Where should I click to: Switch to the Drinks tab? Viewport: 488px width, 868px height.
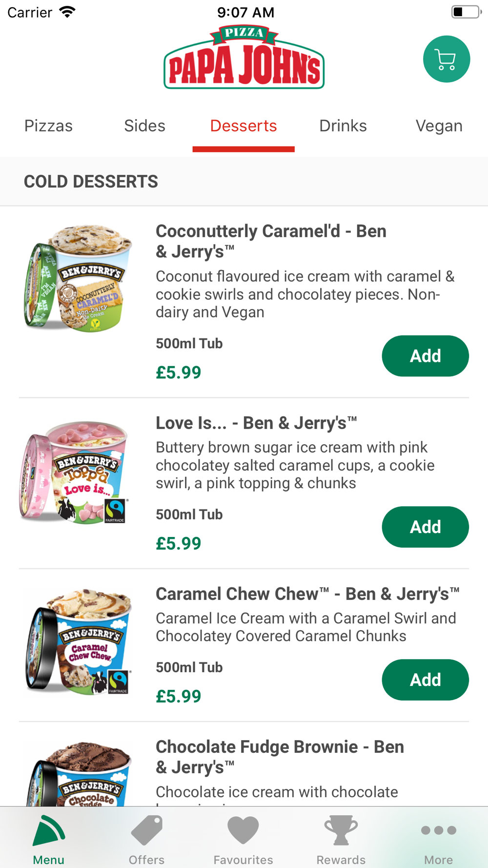[x=343, y=126]
